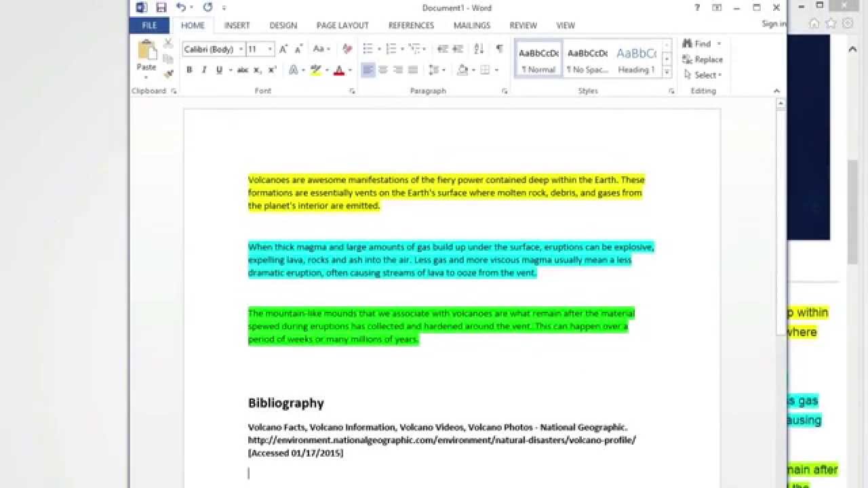Click the Redo/Repeat arrow icon
Viewport: 868px width, 488px height.
tap(208, 7)
